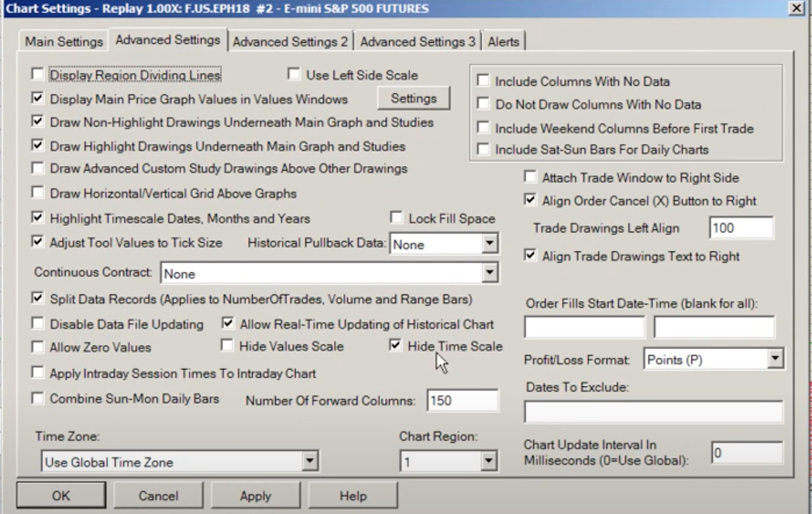Uncheck the Split Data Records checkbox
Image resolution: width=812 pixels, height=514 pixels.
(x=37, y=298)
